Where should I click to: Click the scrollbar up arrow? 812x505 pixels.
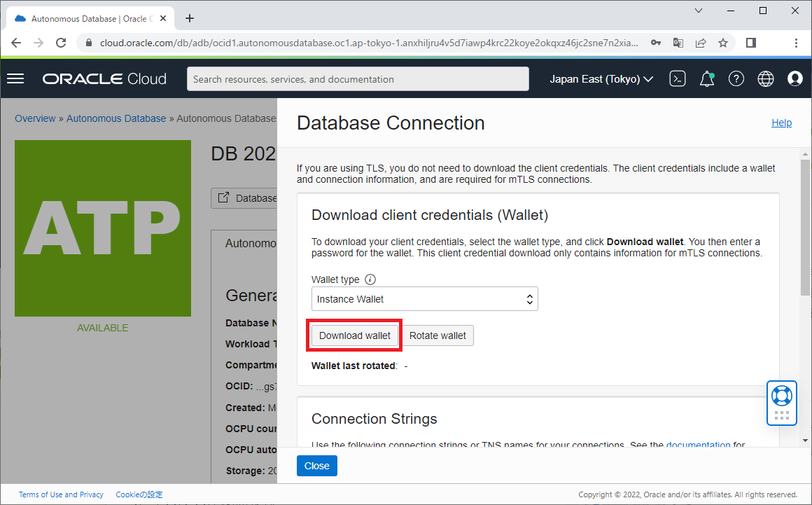point(805,154)
